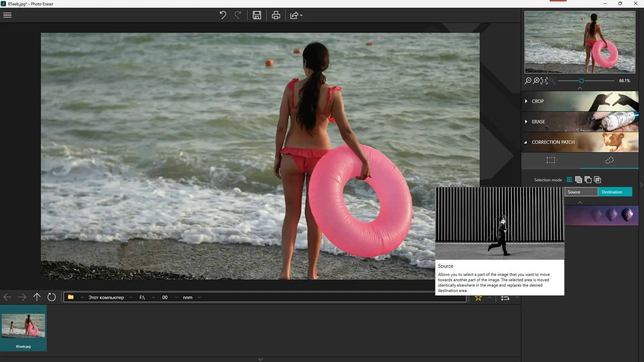Set zoom to 1:1 actual size

(544, 81)
